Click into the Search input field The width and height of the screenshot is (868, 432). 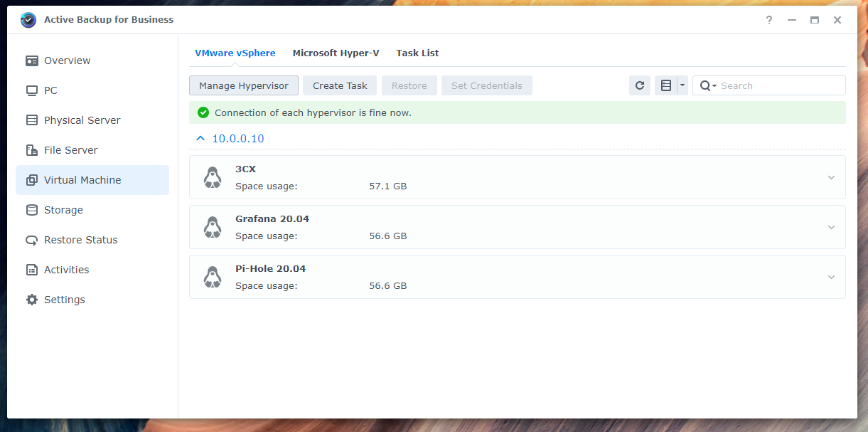tap(780, 85)
